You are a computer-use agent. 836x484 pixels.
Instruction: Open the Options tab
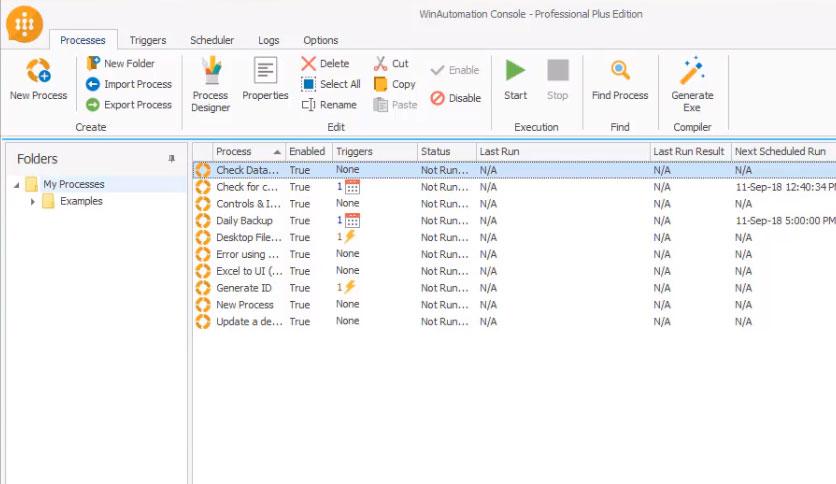click(x=320, y=40)
